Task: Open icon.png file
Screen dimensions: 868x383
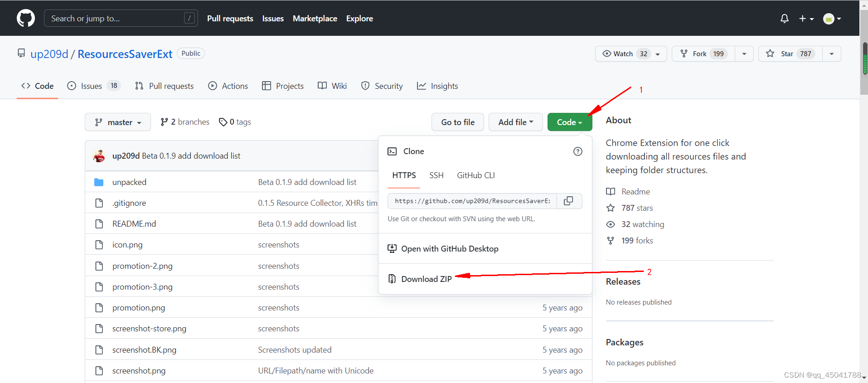Action: coord(127,245)
